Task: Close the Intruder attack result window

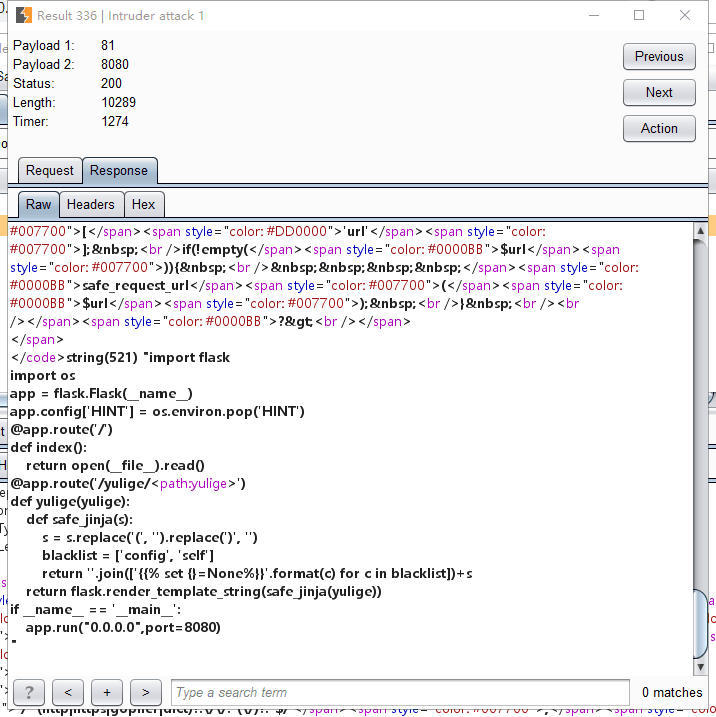Action: point(684,16)
